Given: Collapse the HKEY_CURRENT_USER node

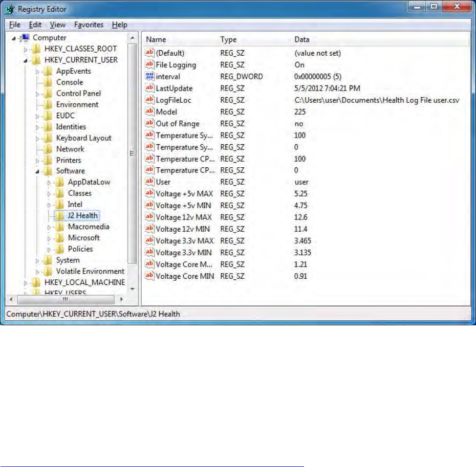Looking at the screenshot, I should [26, 61].
